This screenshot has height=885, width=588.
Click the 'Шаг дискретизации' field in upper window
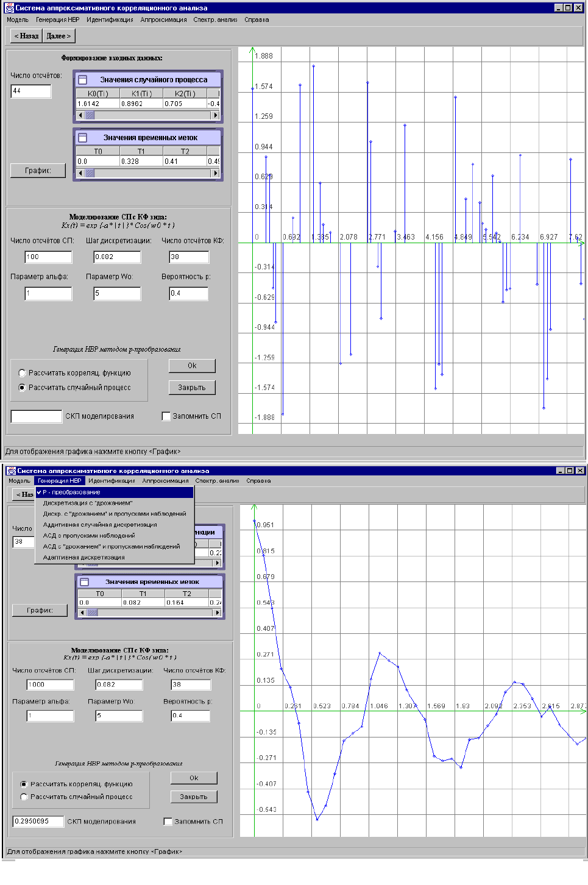117,257
